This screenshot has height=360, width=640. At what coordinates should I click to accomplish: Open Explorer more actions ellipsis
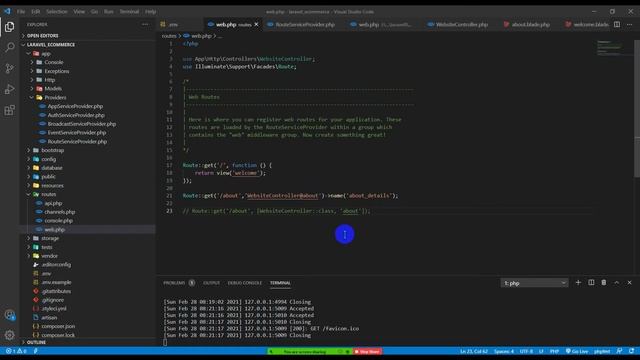[x=145, y=24]
